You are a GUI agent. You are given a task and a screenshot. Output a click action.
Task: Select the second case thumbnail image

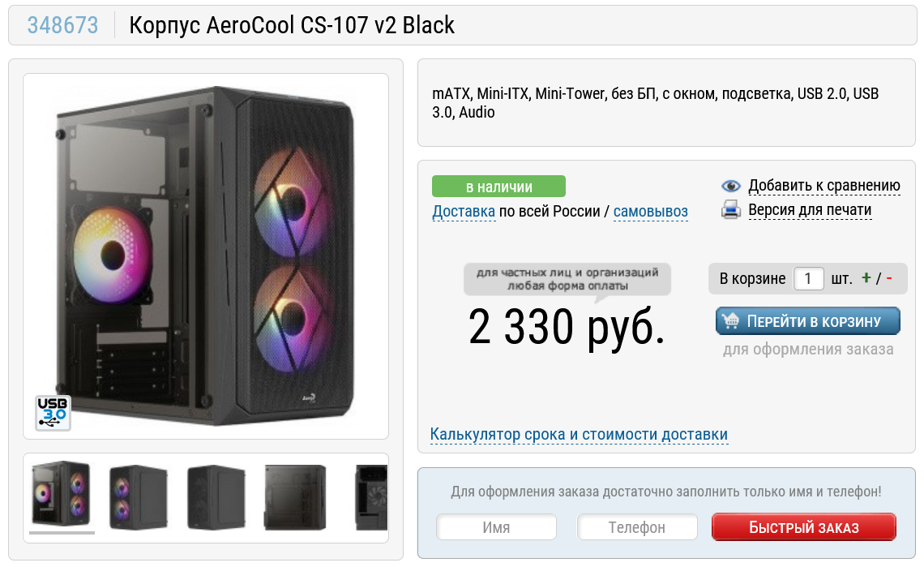pos(139,496)
